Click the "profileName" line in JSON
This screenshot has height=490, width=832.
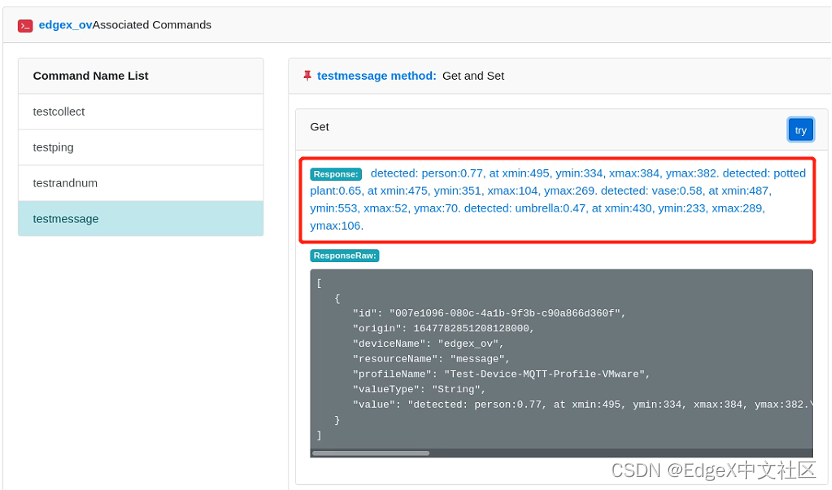pos(501,374)
